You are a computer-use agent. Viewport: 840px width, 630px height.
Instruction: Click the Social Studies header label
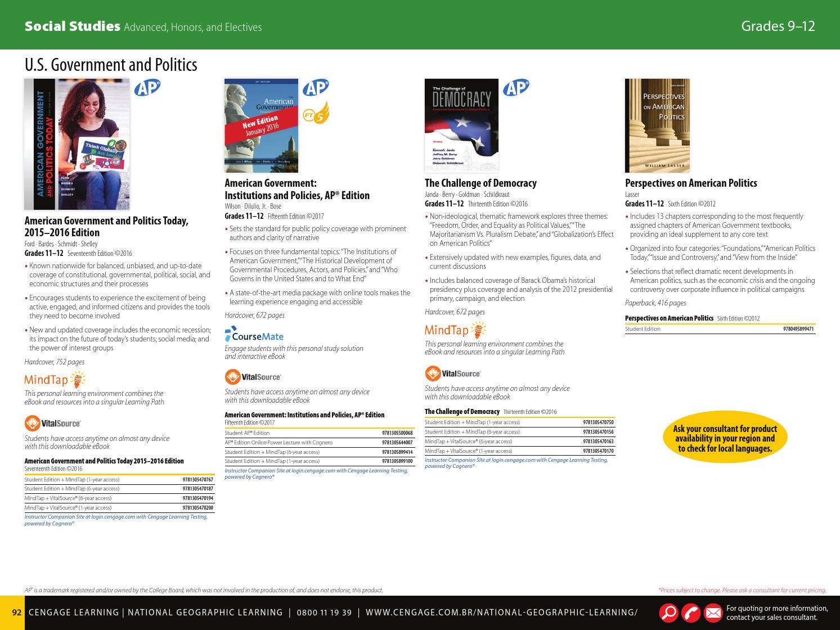coord(72,26)
